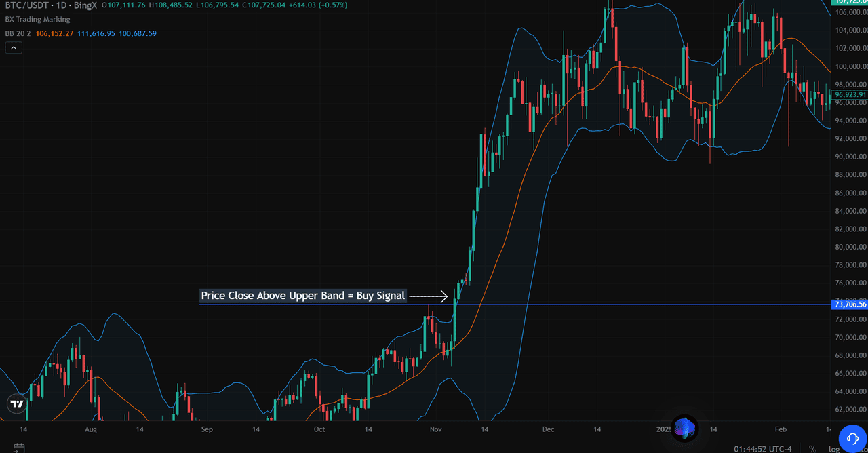Click the 86,000.00 price axis label
868x453 pixels.
[850, 193]
